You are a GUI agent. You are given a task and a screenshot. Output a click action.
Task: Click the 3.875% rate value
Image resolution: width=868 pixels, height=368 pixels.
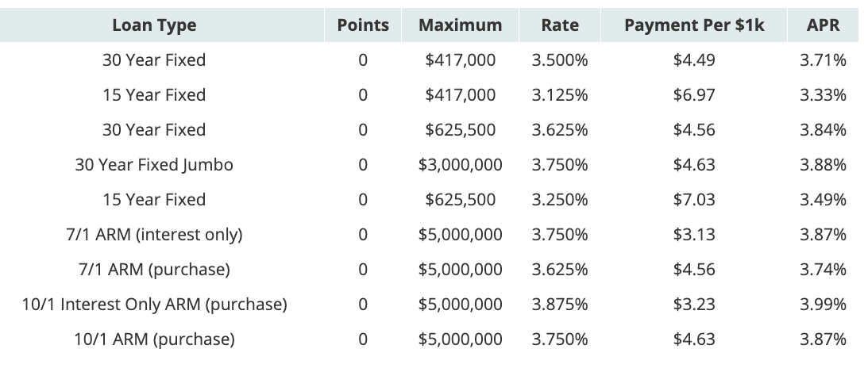pos(560,304)
